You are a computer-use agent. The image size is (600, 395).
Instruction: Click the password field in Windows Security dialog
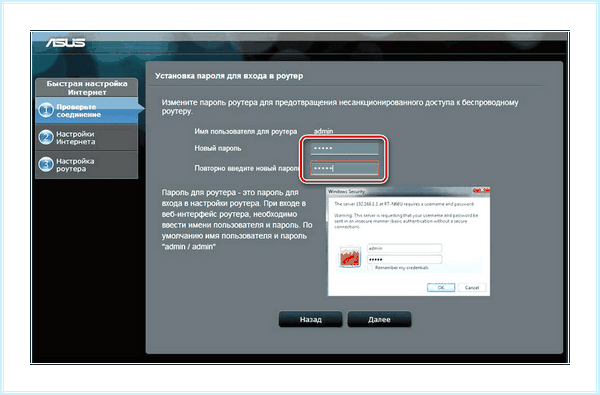pos(404,260)
